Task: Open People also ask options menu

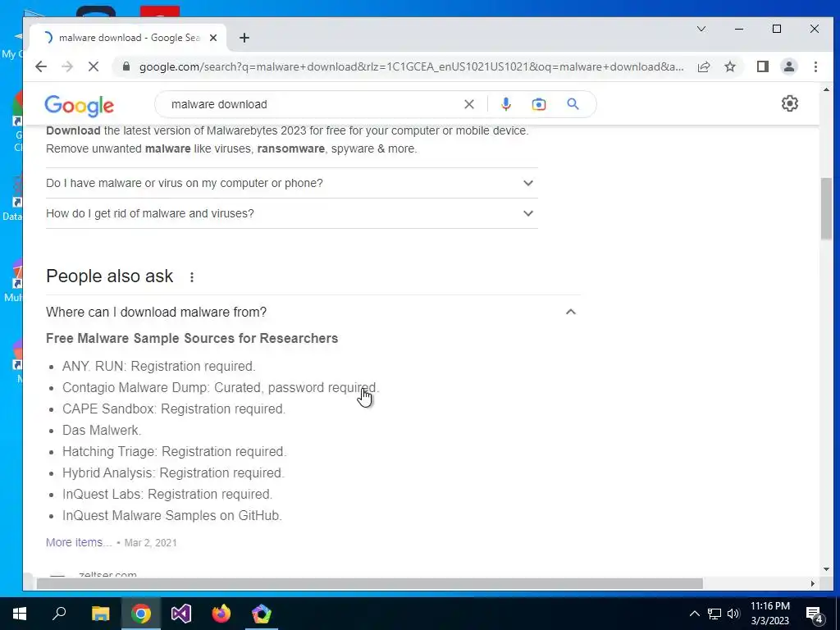Action: 192,277
